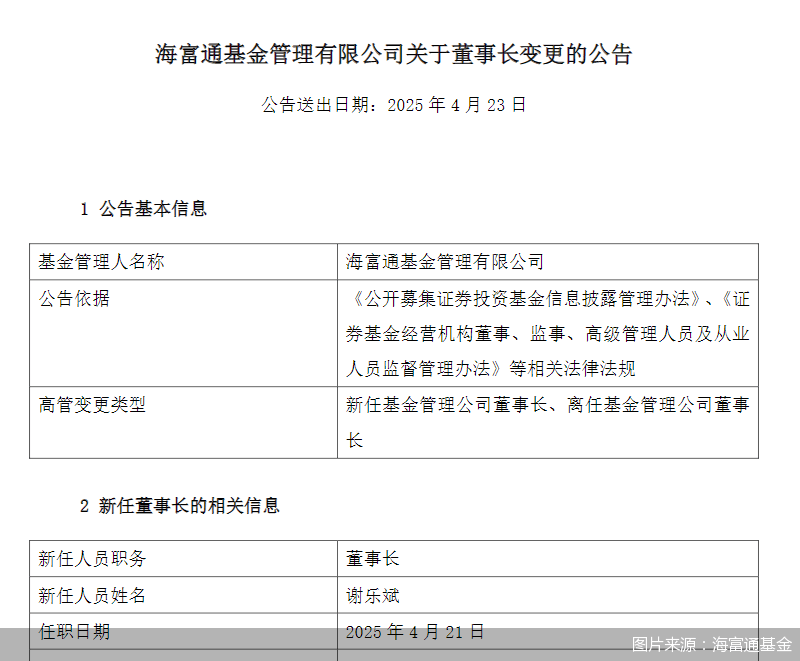Viewport: 800px width, 661px height.
Task: Click the value 新任基金管理公司董事长、离任基金管理公司董事长
Action: click(x=547, y=422)
